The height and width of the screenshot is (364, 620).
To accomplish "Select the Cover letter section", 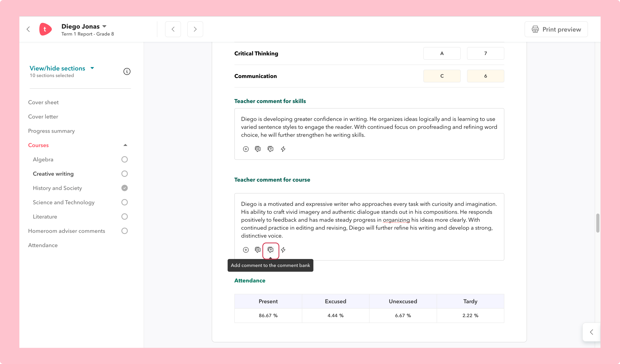I will 43,117.
